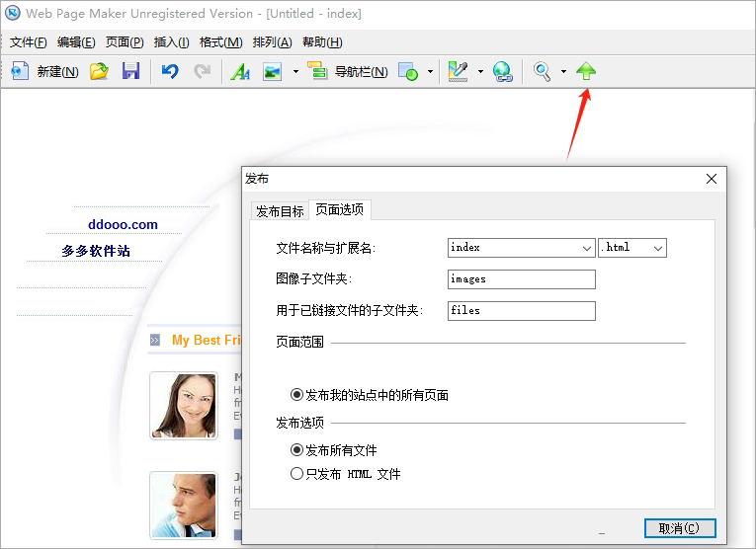
Task: Expand the preview magnifier dropdown arrow
Action: (563, 72)
